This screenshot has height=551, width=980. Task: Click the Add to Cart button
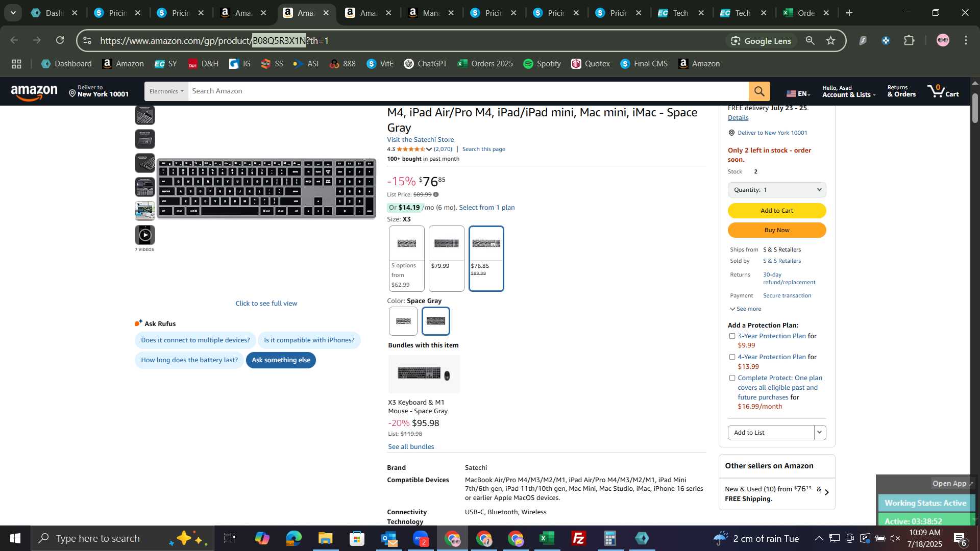tap(776, 211)
